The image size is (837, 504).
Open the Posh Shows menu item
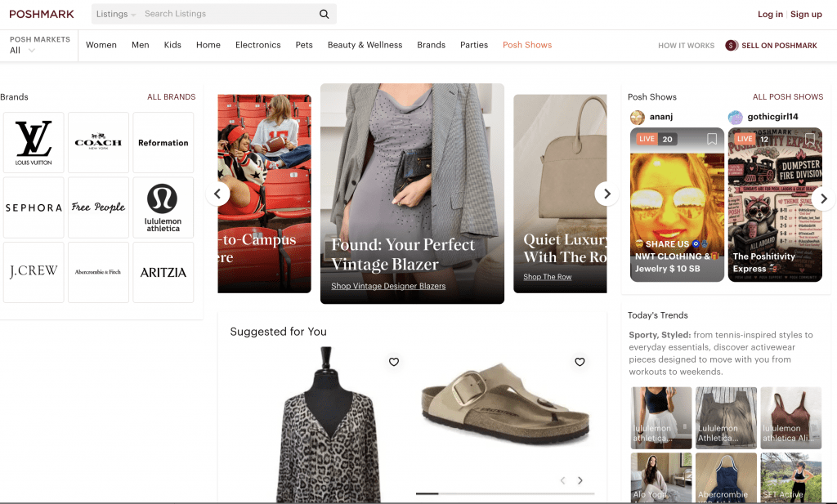click(x=527, y=45)
